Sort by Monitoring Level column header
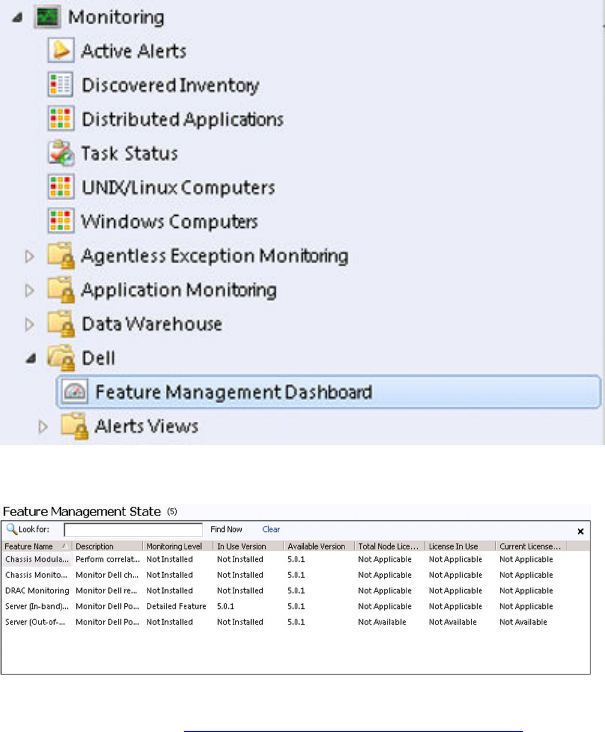605x732 pixels. [x=178, y=546]
